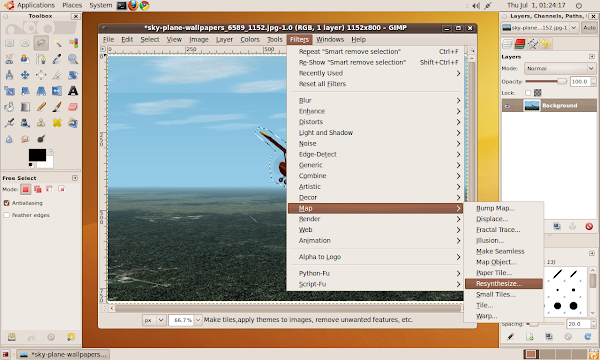Screen dimensions: 600x360
Task: Hide the Background layer with eye icon
Action: click(507, 106)
